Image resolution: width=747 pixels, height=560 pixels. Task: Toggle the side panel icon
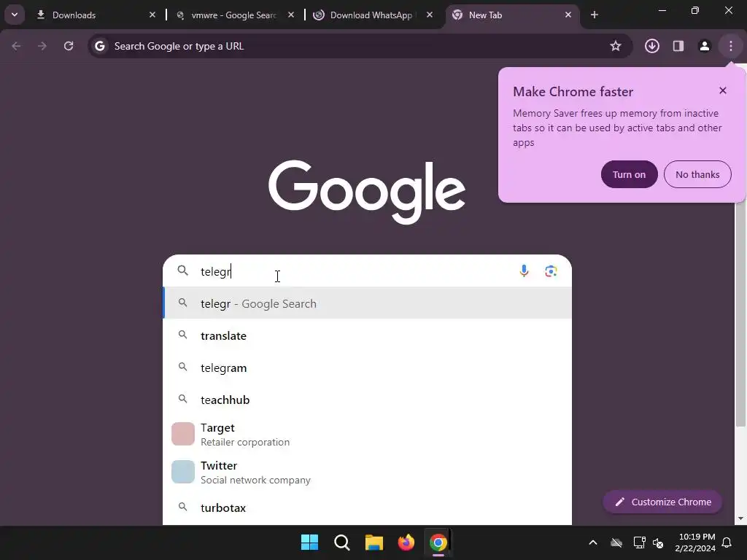[678, 46]
